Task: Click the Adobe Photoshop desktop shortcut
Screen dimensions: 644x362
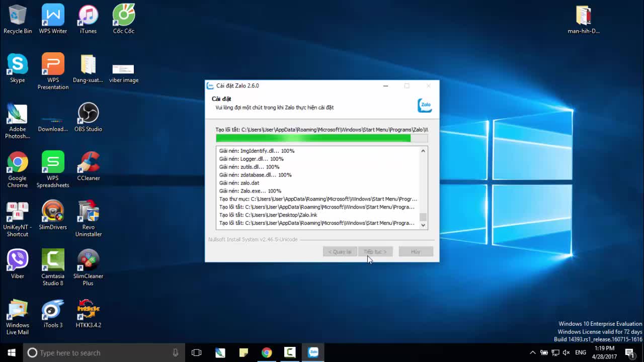Action: pos(18,121)
